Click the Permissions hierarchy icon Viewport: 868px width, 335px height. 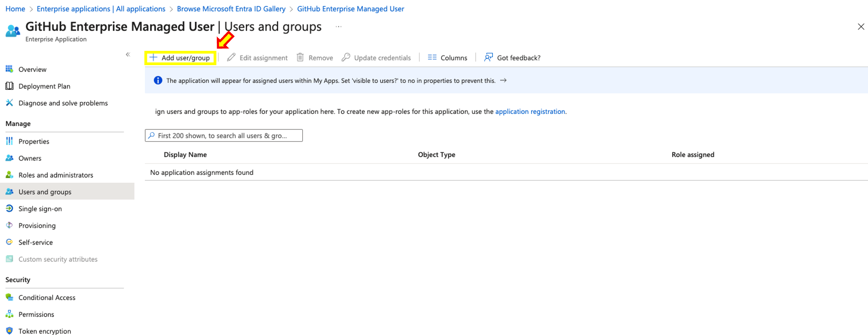click(x=9, y=314)
